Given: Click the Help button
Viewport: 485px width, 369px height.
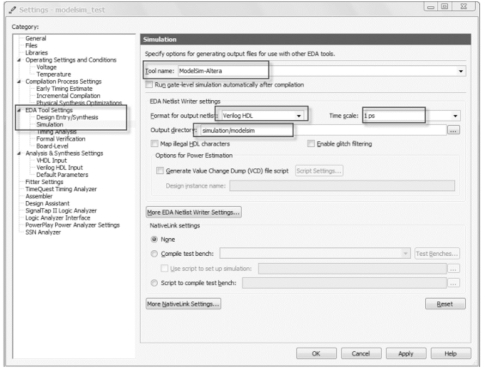Looking at the screenshot, I should point(451,353).
